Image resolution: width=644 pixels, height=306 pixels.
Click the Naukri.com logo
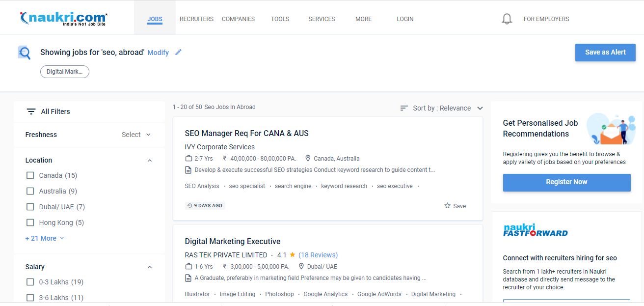pos(63,19)
